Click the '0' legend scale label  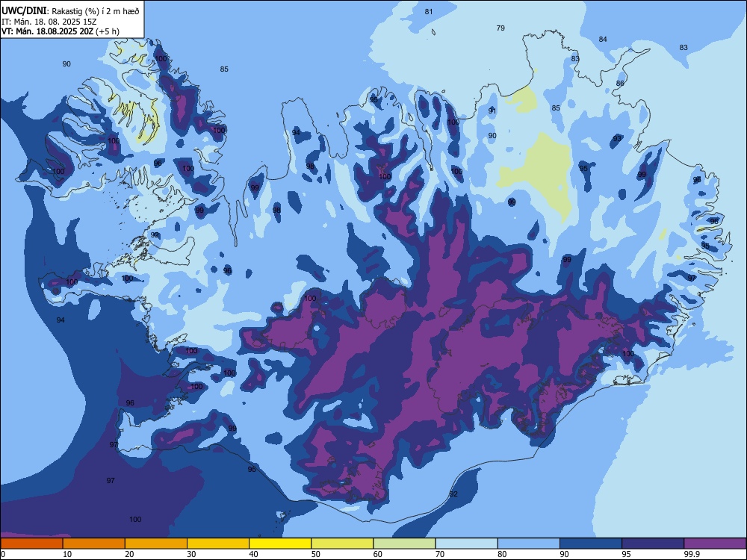click(x=3, y=554)
